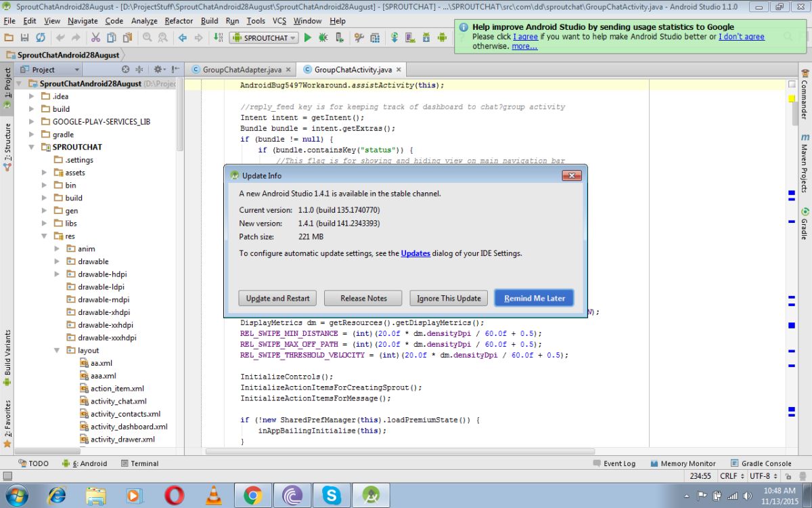Click the Open file toolbar icon

click(x=8, y=38)
